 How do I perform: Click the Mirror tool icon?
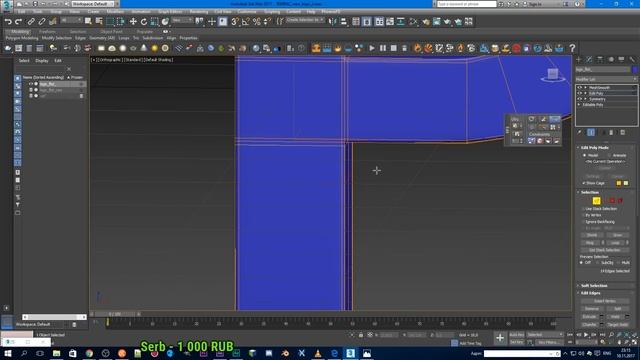333,22
